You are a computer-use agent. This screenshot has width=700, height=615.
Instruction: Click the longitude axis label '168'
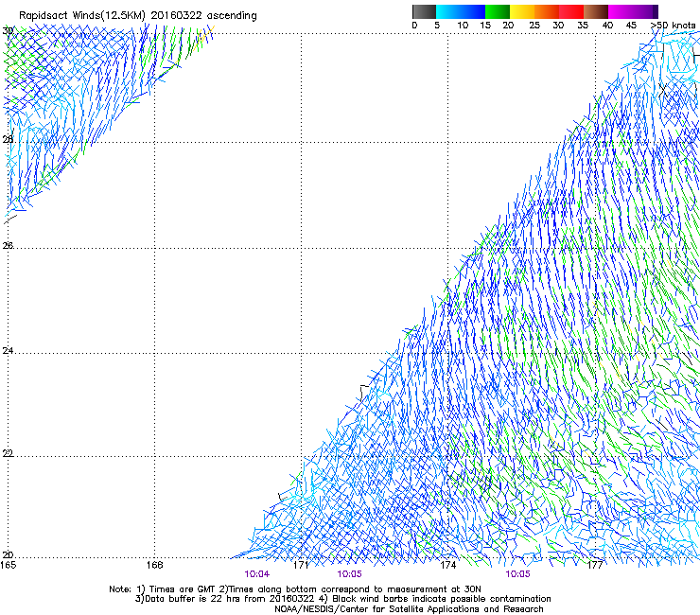154,565
